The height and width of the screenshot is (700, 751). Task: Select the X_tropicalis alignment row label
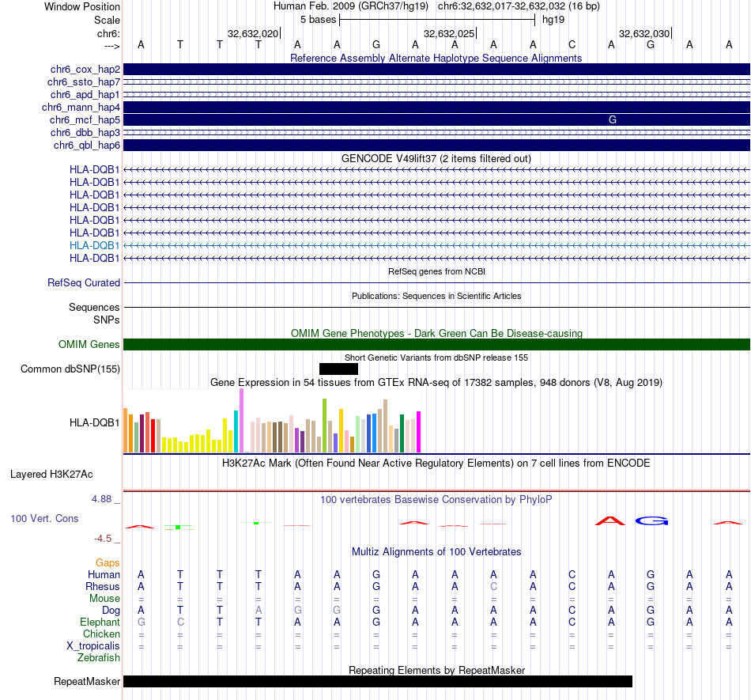[x=93, y=646]
